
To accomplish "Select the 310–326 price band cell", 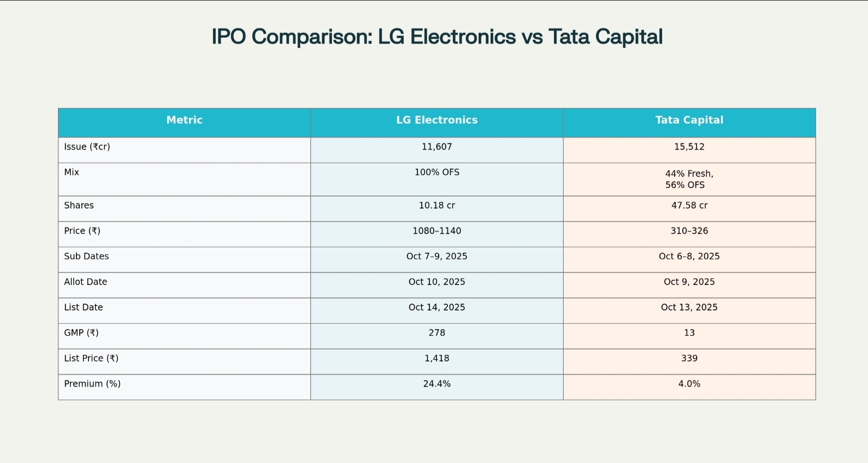I will coord(689,231).
